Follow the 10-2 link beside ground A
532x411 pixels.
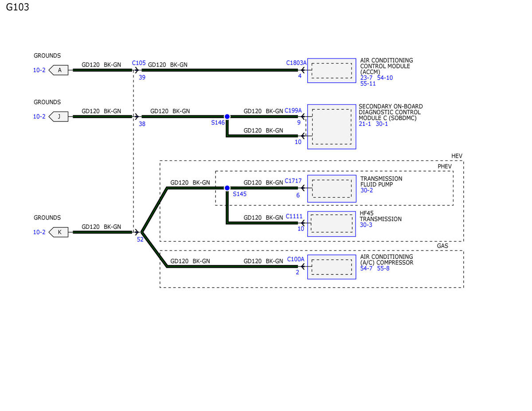39,70
